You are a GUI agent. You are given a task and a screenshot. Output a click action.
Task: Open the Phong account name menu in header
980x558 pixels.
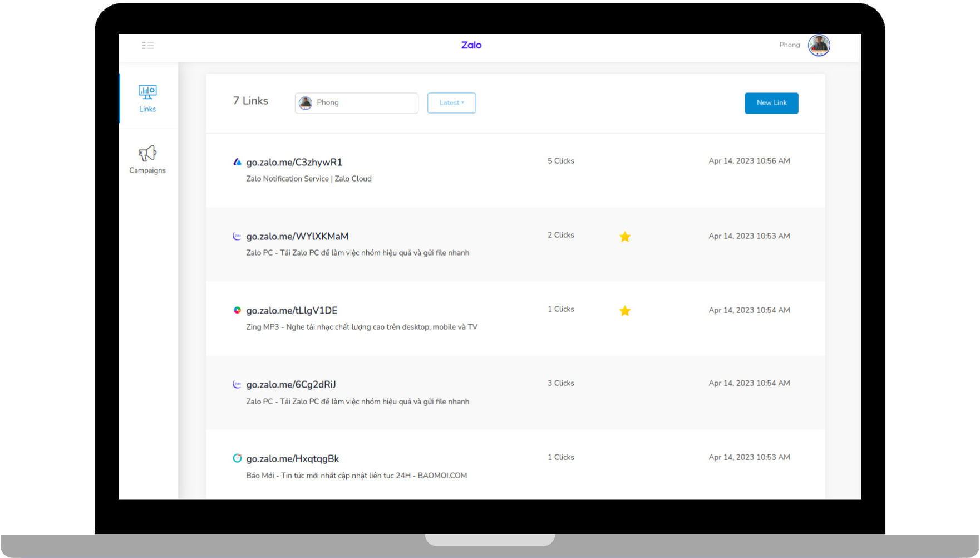789,45
